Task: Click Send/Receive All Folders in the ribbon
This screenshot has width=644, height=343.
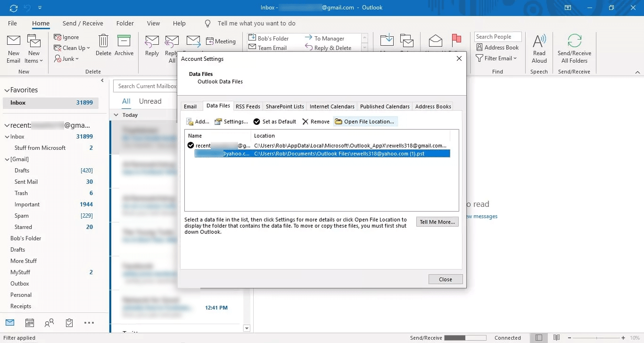Action: click(574, 49)
